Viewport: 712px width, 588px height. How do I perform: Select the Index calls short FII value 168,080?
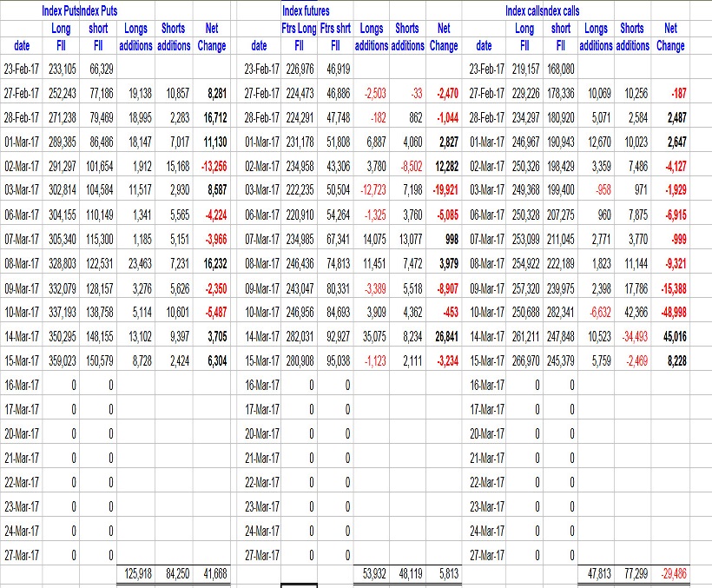coord(556,68)
